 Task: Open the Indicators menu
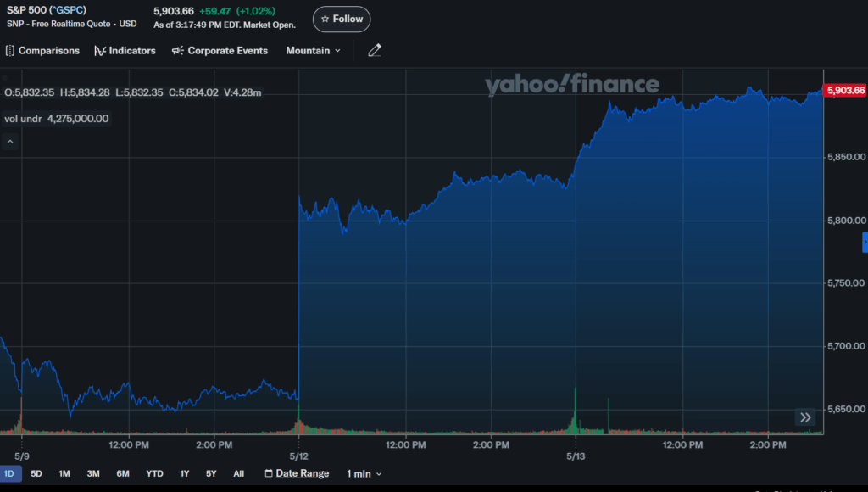pos(125,50)
